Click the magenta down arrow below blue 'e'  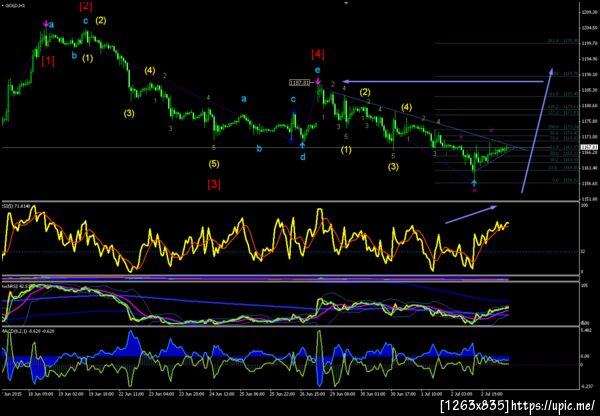point(318,81)
